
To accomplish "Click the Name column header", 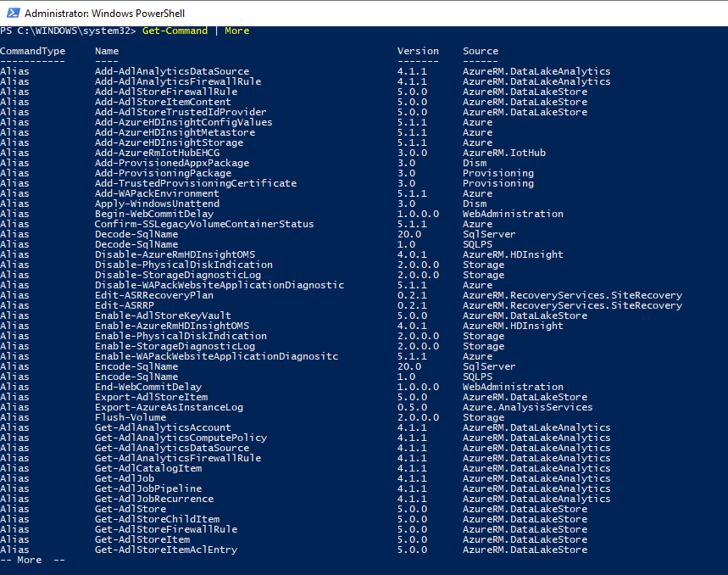I will (106, 51).
